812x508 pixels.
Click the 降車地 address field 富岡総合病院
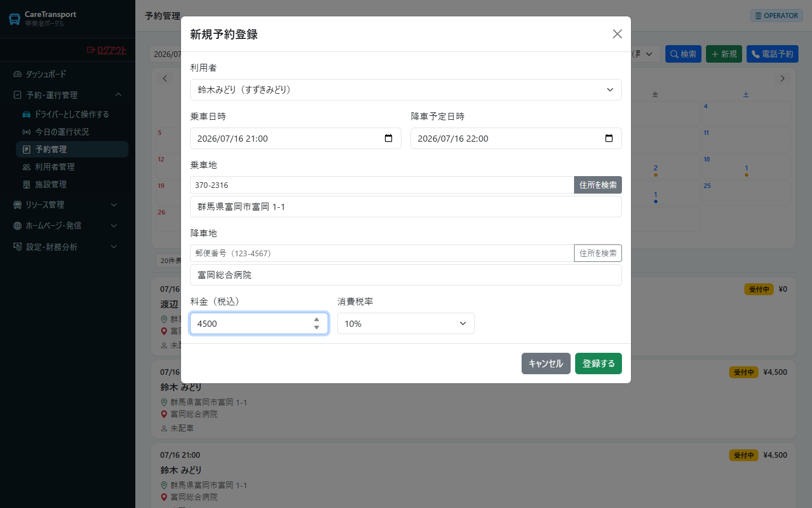406,275
